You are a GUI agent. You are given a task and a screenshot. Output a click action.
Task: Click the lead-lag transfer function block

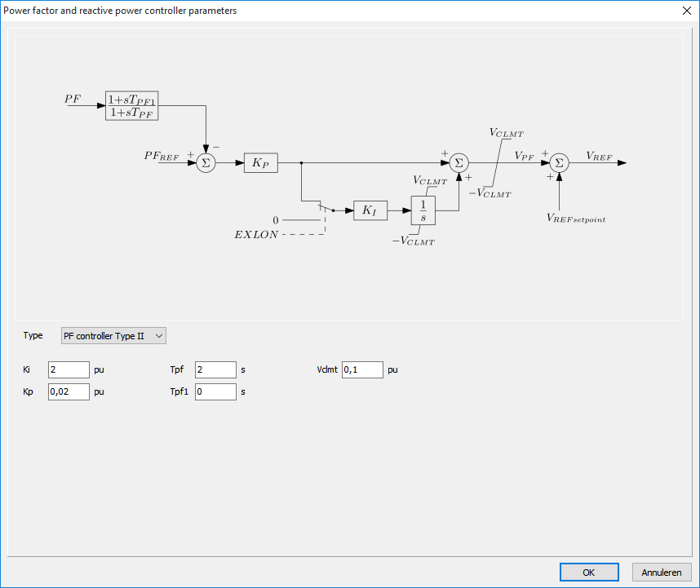click(131, 106)
